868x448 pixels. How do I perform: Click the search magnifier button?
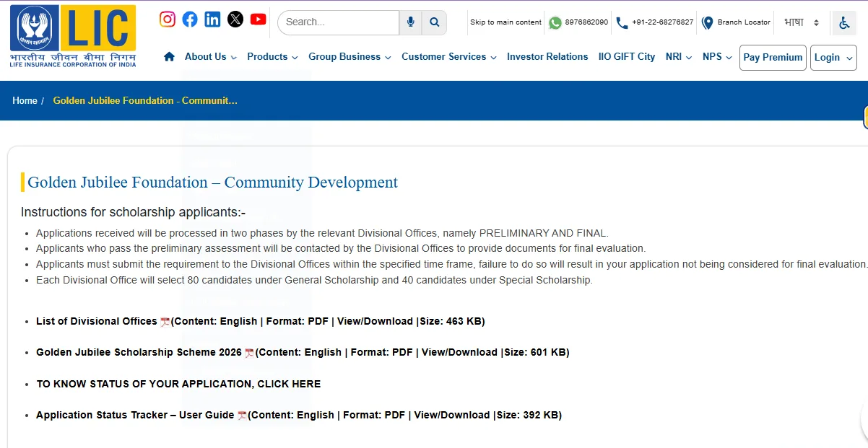[434, 22]
